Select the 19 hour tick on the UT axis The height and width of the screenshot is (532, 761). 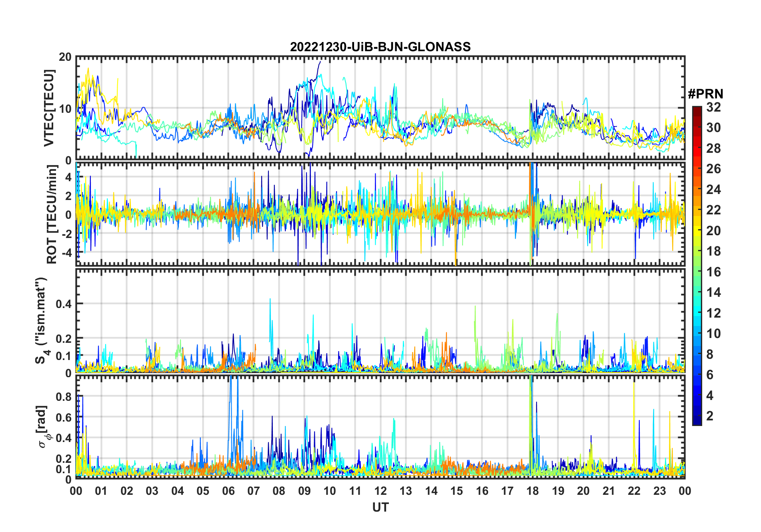pyautogui.click(x=558, y=491)
